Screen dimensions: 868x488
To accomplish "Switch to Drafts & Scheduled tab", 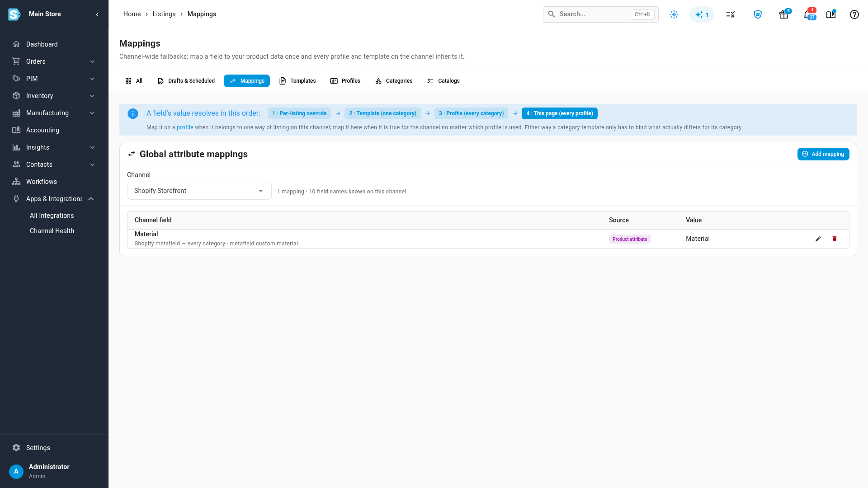I will (x=186, y=81).
